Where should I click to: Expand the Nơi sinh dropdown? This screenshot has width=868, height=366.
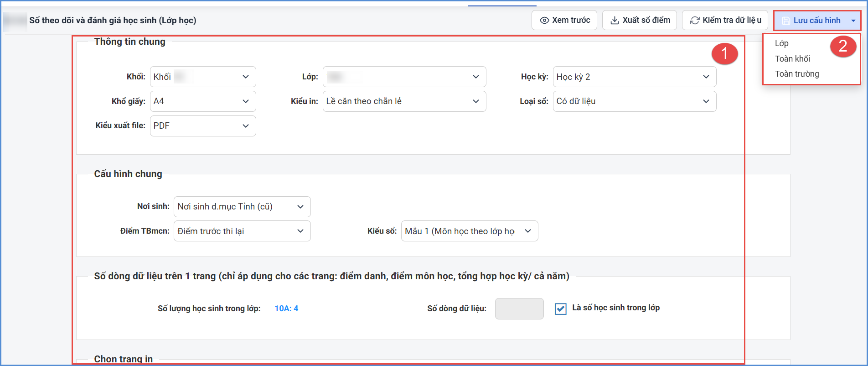coord(242,207)
